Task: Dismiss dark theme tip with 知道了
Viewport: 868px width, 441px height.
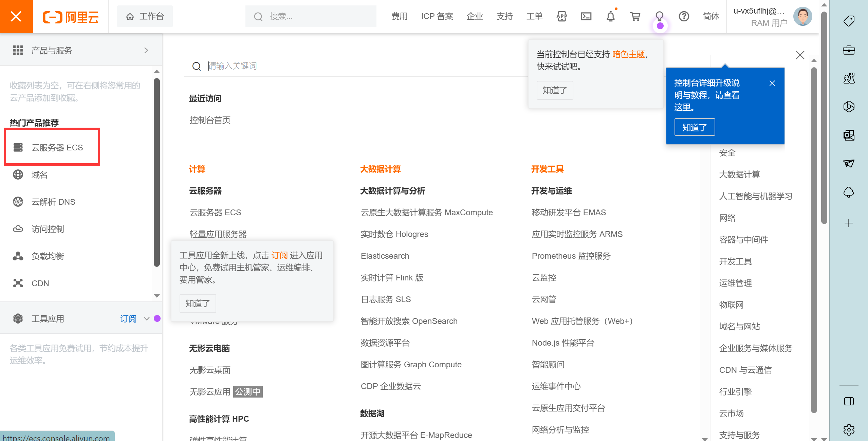Action: tap(555, 90)
